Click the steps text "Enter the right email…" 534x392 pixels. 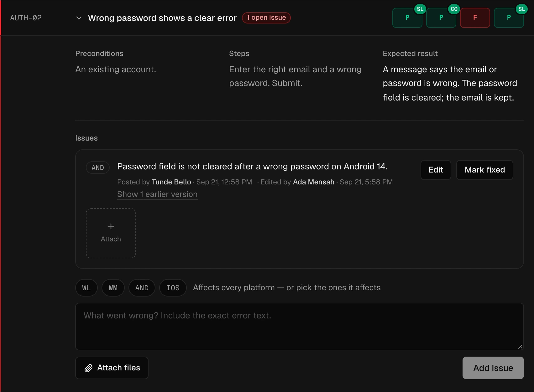[295, 76]
